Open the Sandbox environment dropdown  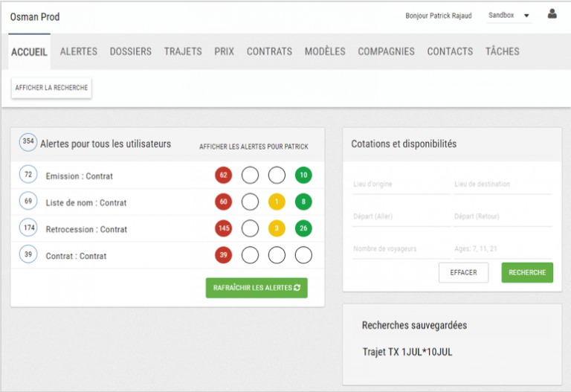click(x=509, y=16)
